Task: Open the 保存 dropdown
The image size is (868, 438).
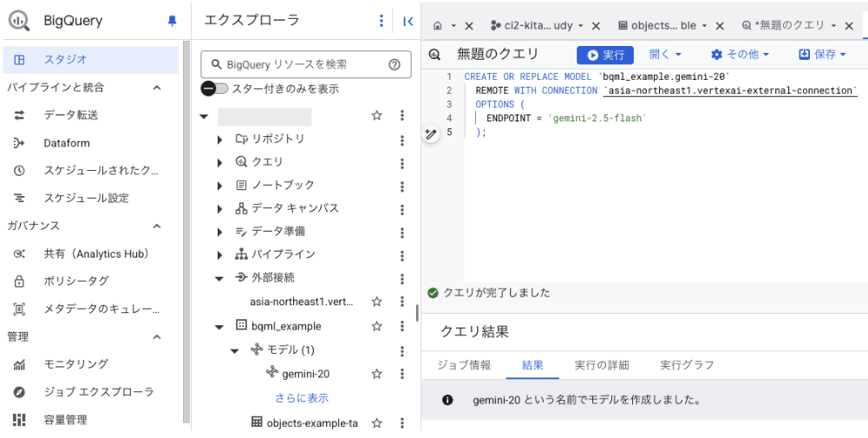Action: point(823,55)
